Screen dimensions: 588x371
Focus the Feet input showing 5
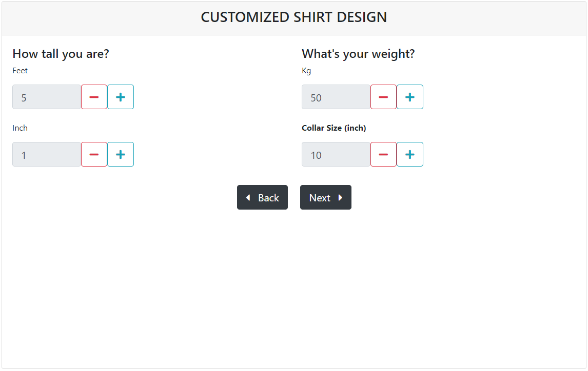(x=47, y=97)
